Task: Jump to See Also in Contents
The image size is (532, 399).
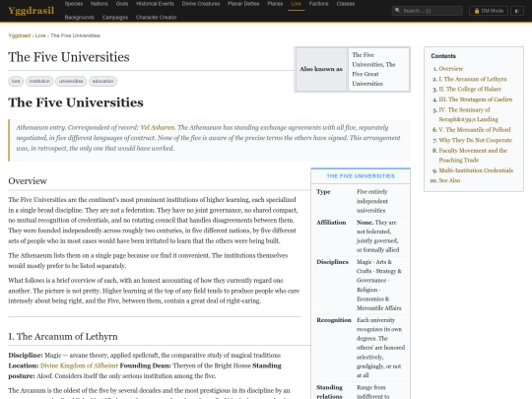Action: tap(449, 180)
